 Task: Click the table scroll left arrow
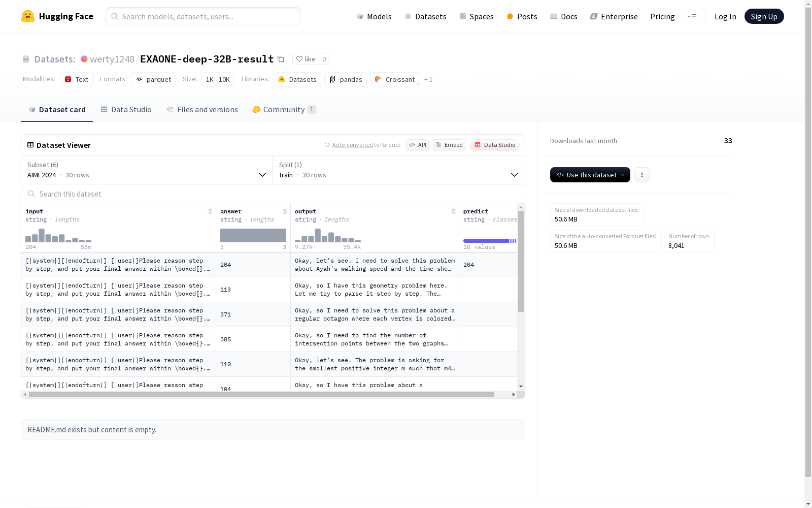click(25, 394)
